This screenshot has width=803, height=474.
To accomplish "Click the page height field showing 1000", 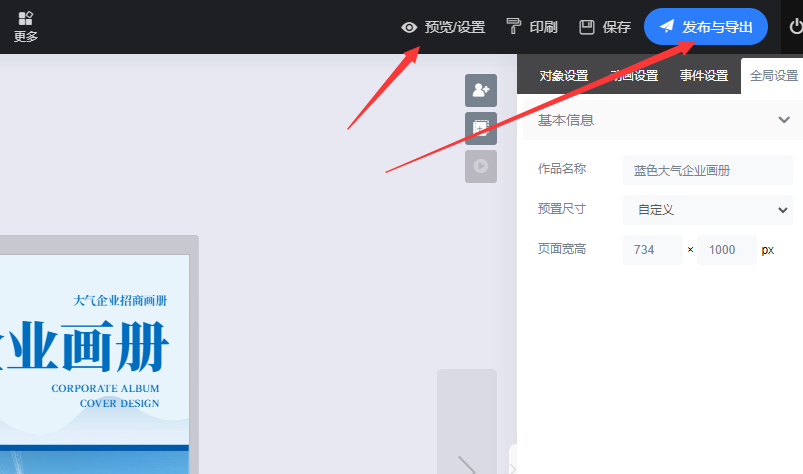I will click(726, 250).
